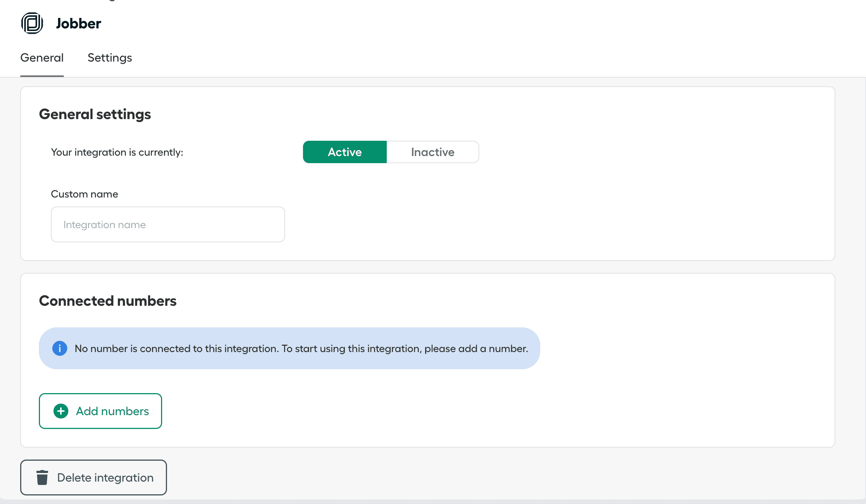Disable the integration using the status toggle

[x=432, y=152]
